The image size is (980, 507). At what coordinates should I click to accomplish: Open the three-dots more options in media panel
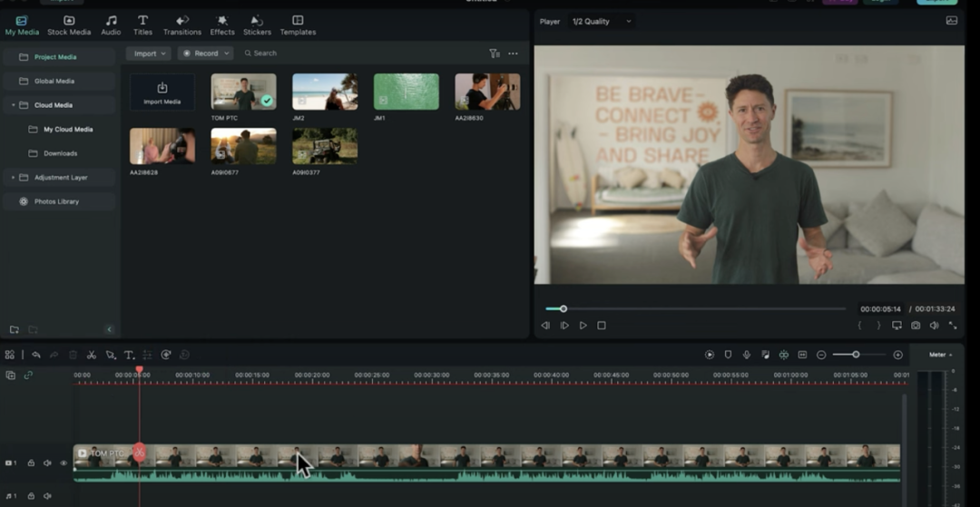[x=513, y=54]
